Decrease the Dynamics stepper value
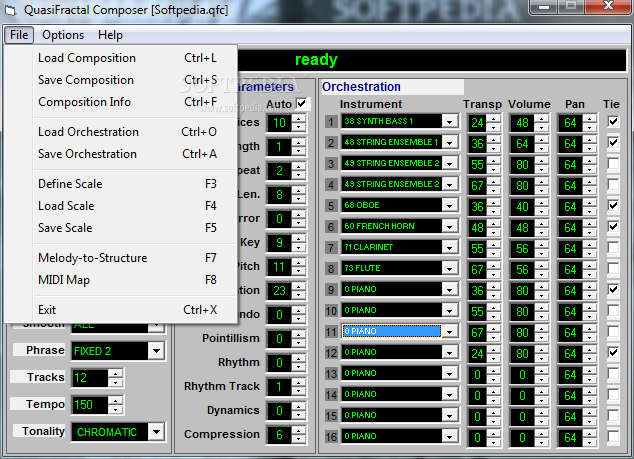 pos(298,415)
